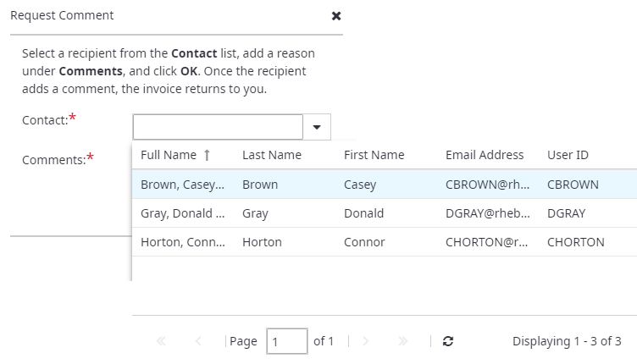
Task: Click DGRAY email address cell
Action: tap(487, 213)
